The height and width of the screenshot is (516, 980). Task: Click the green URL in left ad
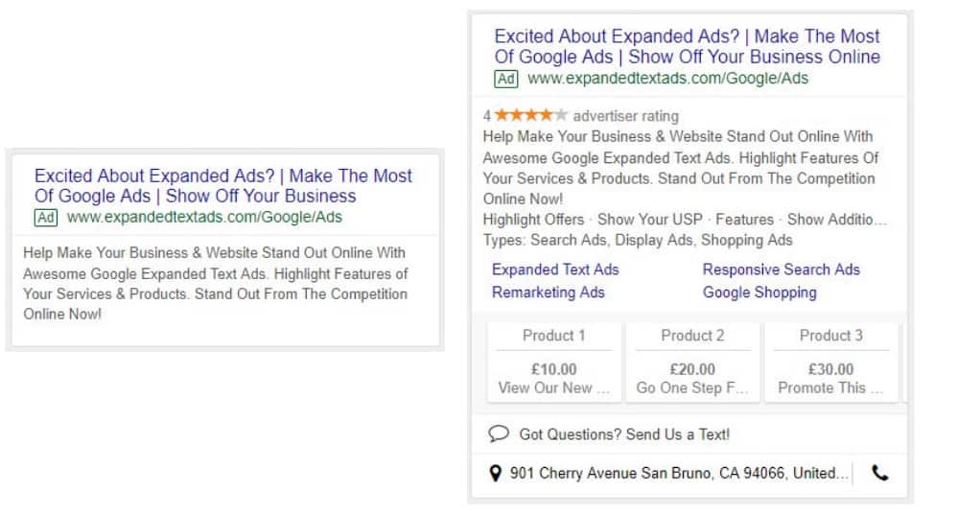(204, 217)
